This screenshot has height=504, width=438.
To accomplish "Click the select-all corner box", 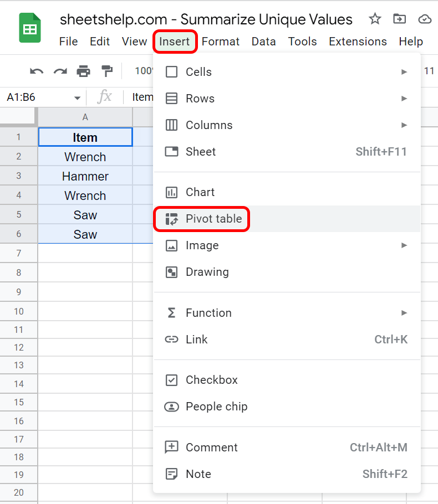I will tap(17, 117).
